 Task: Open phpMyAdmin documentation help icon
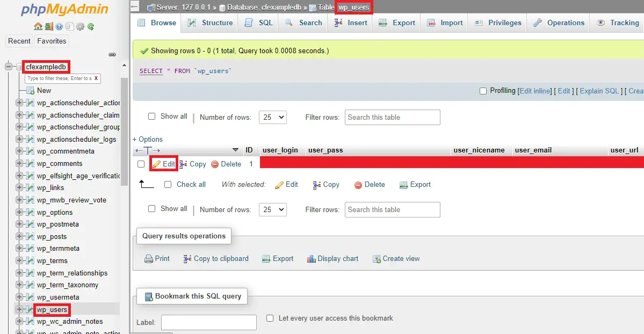tap(59, 27)
